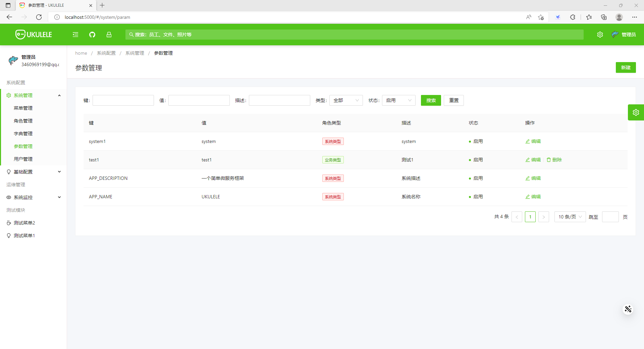Image resolution: width=644 pixels, height=349 pixels.
Task: Collapse the 系统管理 sidebar group
Action: pos(34,95)
